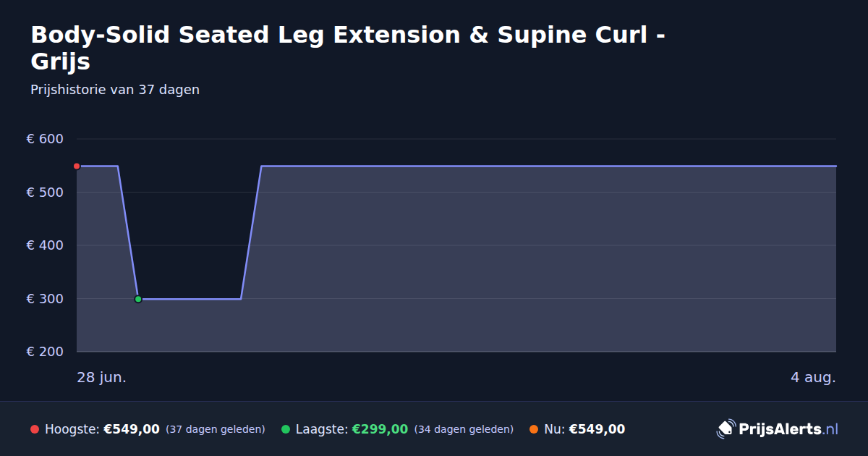Click the 28 jun. start date label
The height and width of the screenshot is (456, 868).
pyautogui.click(x=101, y=378)
